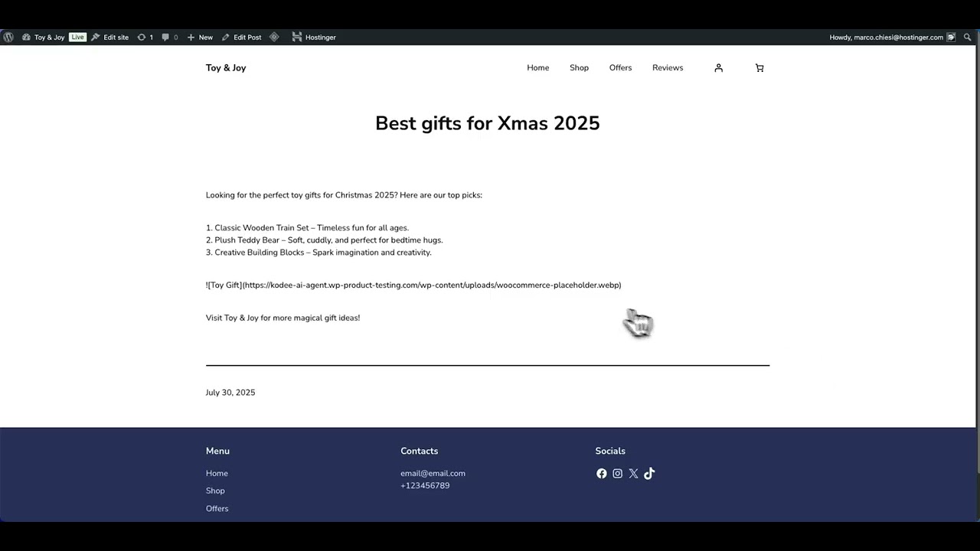Open the Facebook social icon
Viewport: 980px width, 551px height.
click(x=602, y=474)
